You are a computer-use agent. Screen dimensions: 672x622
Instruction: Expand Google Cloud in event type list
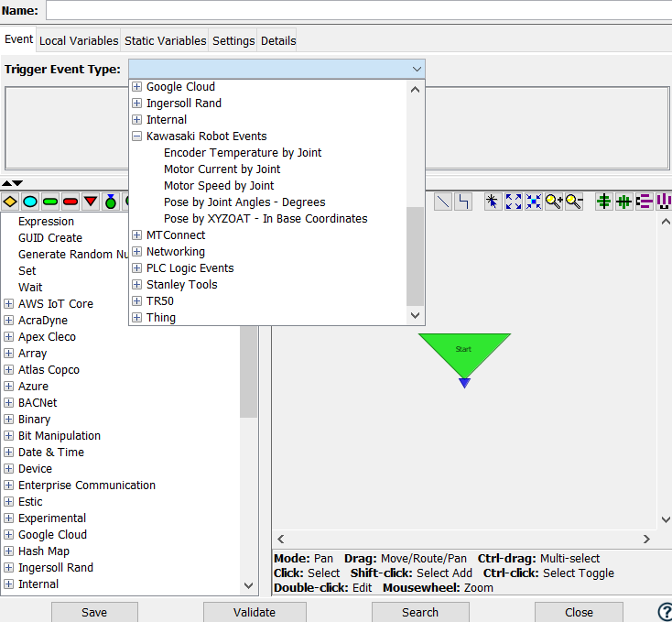(x=136, y=87)
